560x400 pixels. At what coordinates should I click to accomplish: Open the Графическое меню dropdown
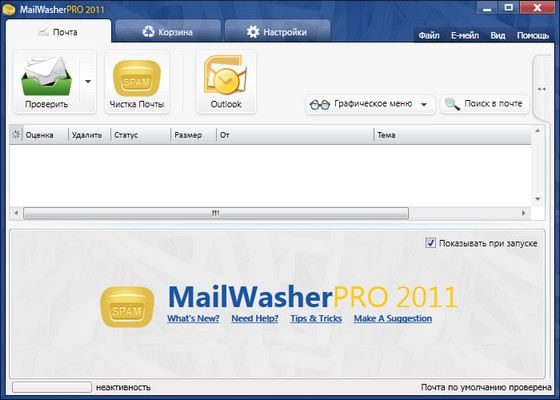point(370,104)
